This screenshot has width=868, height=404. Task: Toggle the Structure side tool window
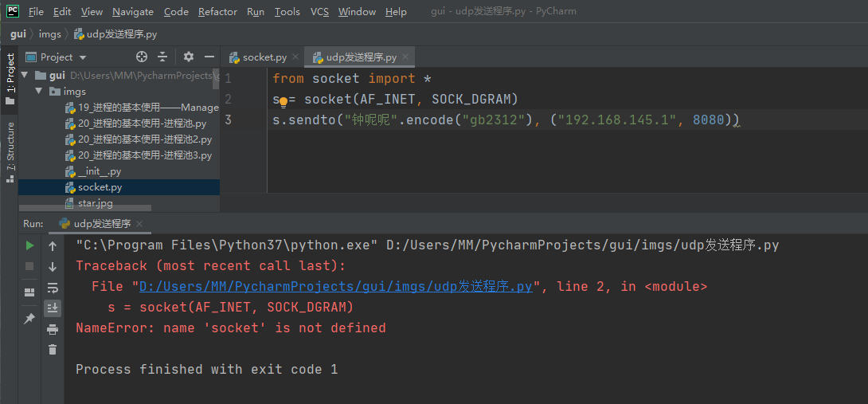point(10,152)
